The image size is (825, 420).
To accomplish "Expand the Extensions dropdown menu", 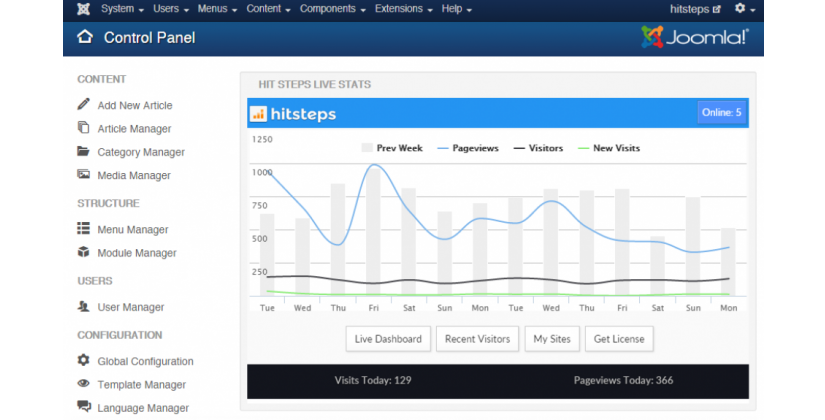I will pos(404,9).
